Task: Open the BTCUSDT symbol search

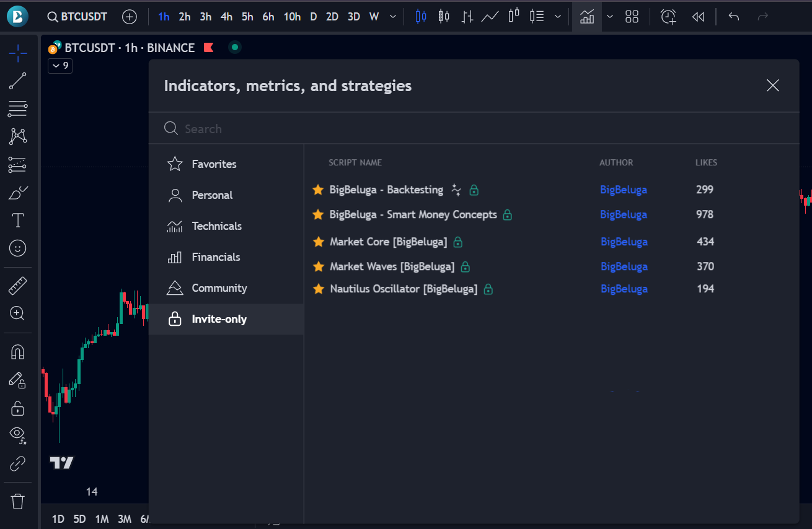Action: click(x=77, y=17)
